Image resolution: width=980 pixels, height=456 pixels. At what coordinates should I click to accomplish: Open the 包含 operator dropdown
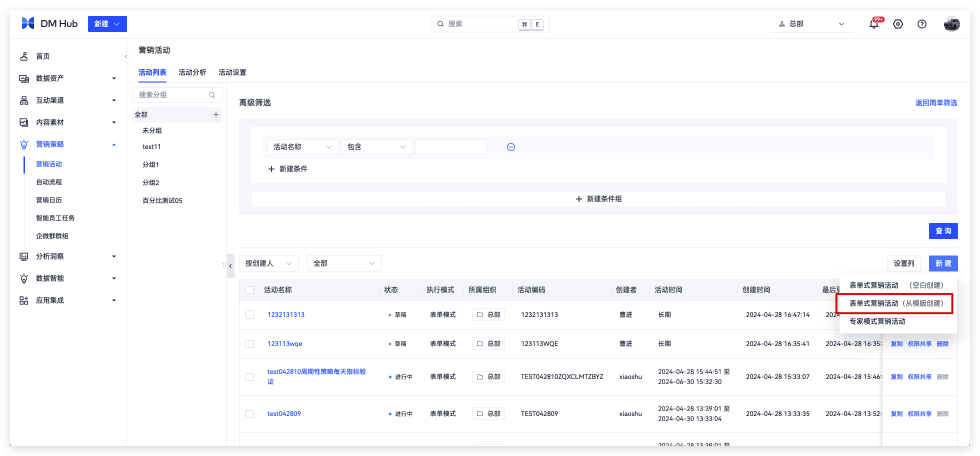(376, 147)
